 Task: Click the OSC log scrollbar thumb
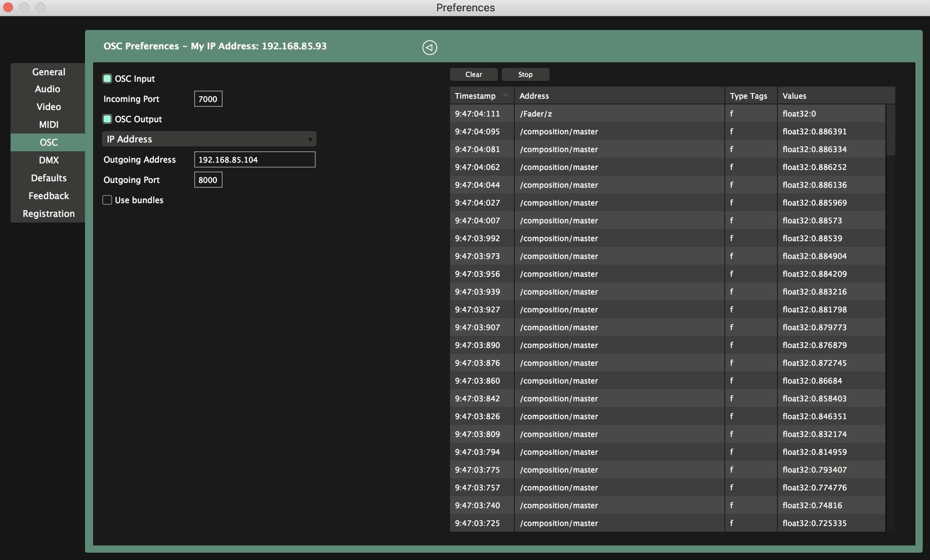(890, 129)
